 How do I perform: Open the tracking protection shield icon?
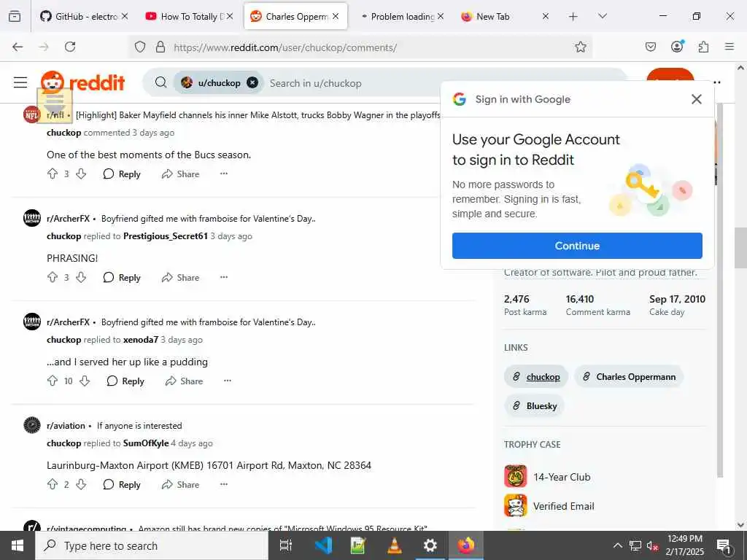(139, 47)
